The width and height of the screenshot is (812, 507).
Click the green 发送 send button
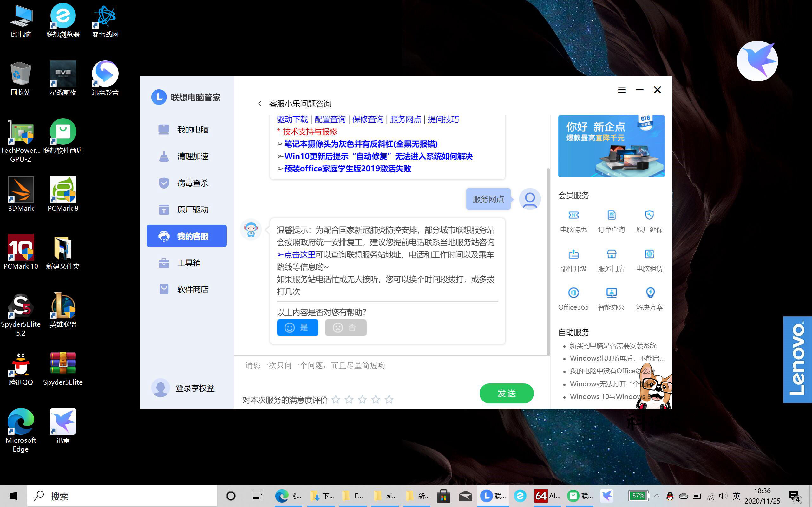pos(506,393)
